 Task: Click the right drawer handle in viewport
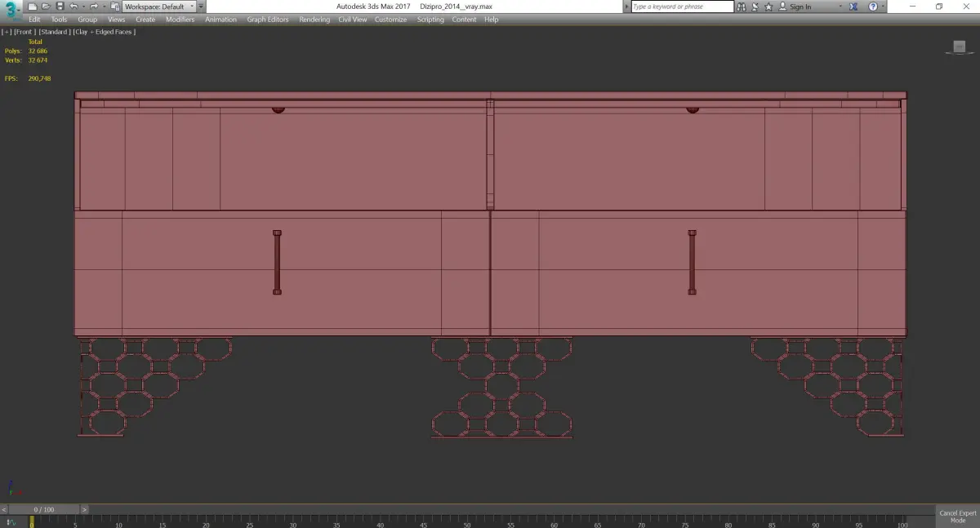pos(692,262)
